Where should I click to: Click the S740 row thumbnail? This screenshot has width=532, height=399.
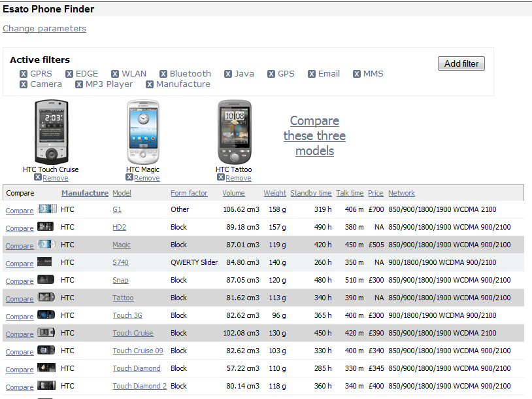(44, 262)
